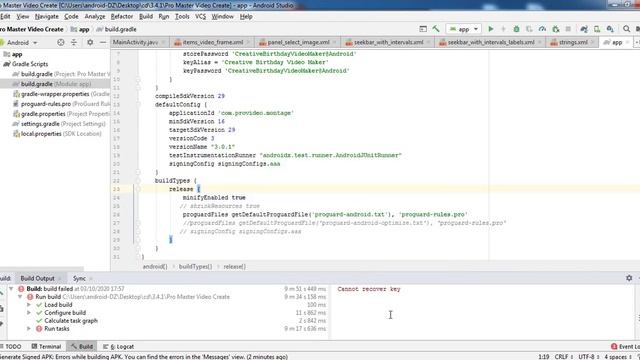Collapse the Run build node
Viewport: 640px width, 360px height.
(20, 297)
